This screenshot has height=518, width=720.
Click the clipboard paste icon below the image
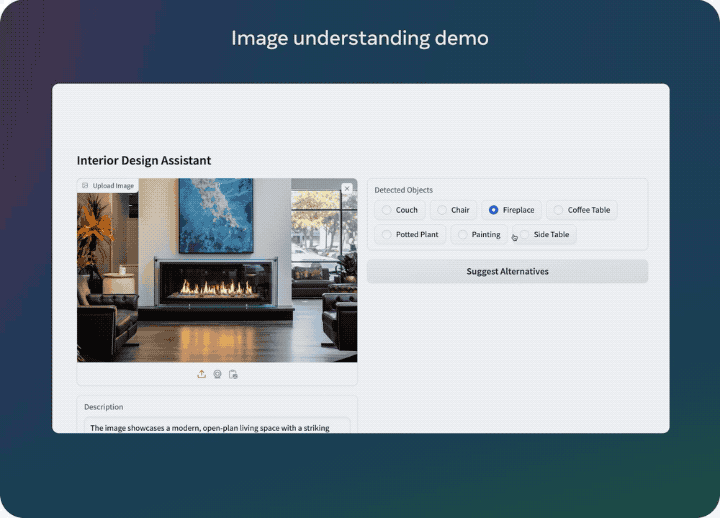233,374
